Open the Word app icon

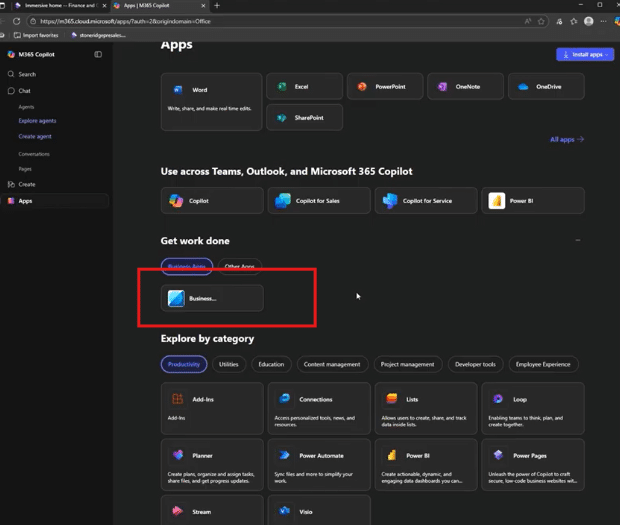tap(177, 90)
